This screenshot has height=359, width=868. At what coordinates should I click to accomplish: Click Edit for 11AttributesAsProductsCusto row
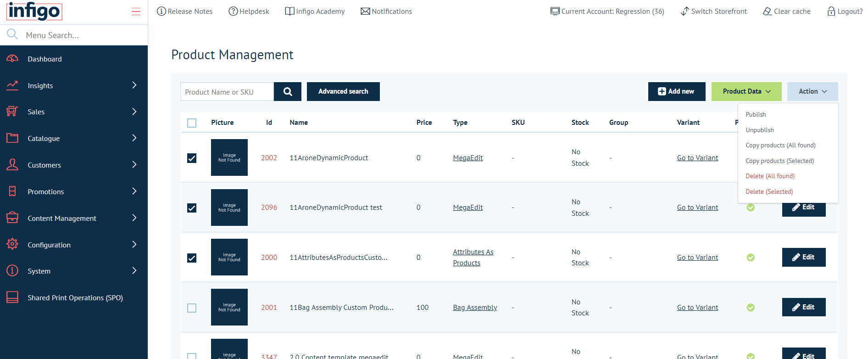point(804,257)
